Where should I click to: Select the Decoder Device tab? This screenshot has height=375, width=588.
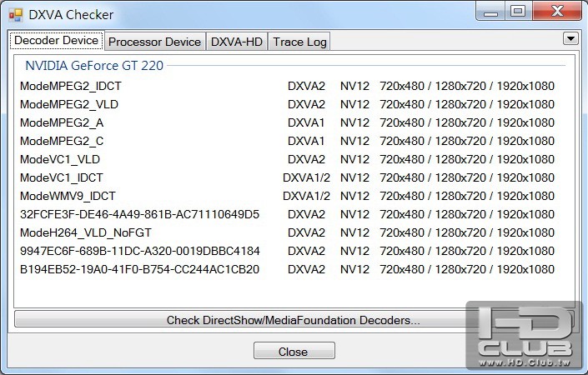56,41
